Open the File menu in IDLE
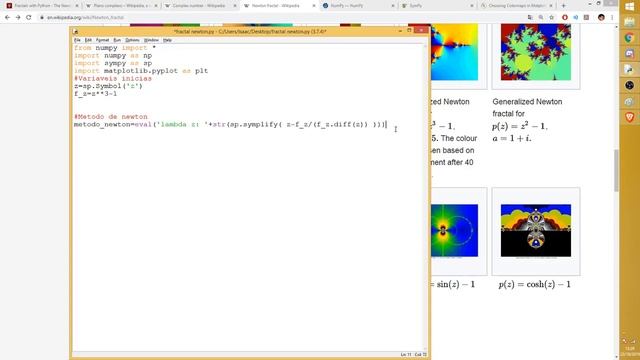 [x=77, y=40]
